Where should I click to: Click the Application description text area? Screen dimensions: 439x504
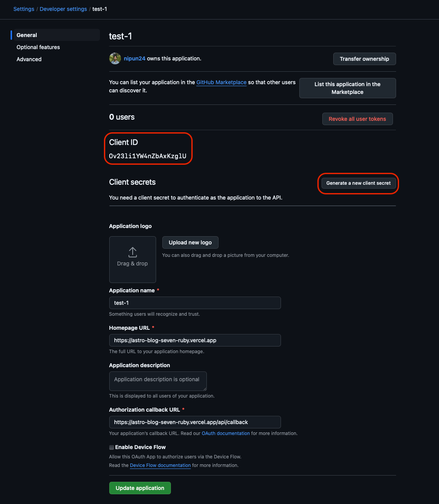click(x=158, y=381)
